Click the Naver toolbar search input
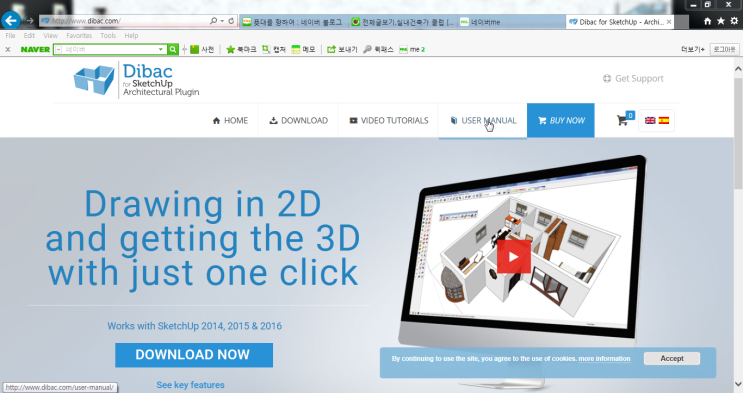 coord(110,49)
